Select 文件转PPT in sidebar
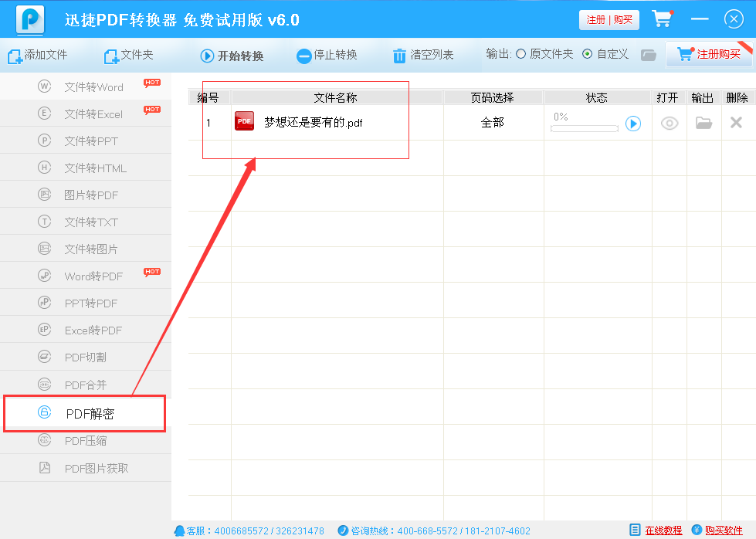The height and width of the screenshot is (539, 756). [86, 141]
